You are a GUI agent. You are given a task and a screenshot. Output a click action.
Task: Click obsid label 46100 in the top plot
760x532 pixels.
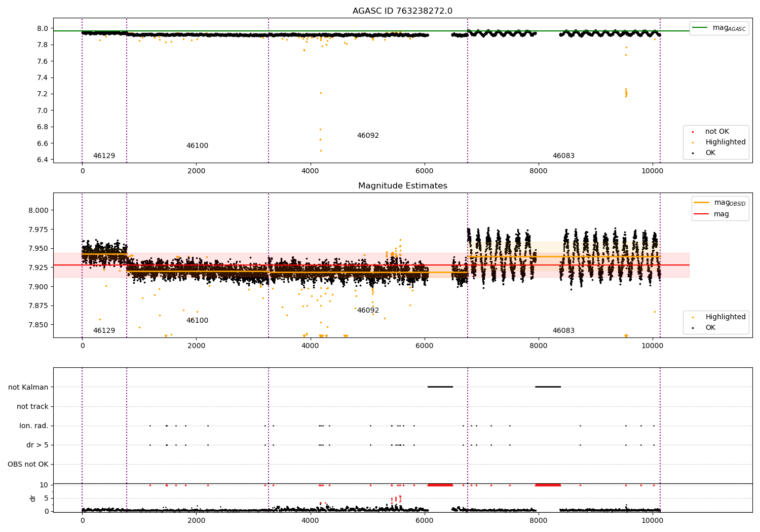[197, 146]
